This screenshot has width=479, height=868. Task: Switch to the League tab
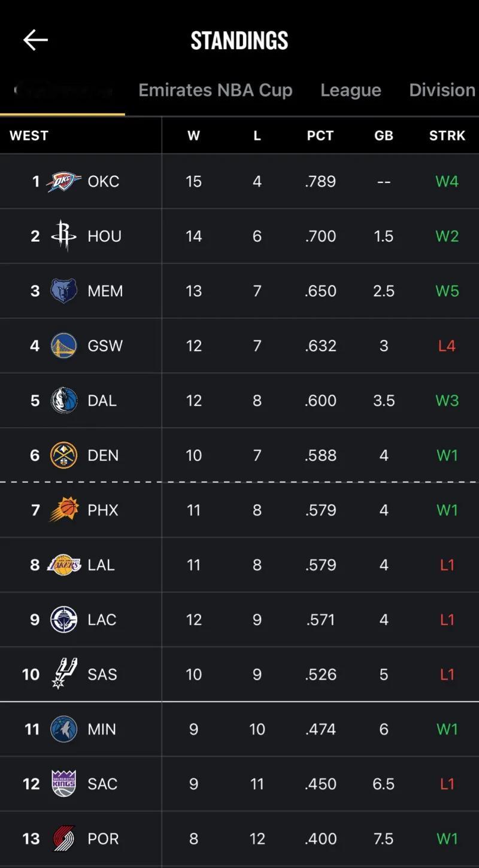coord(351,90)
